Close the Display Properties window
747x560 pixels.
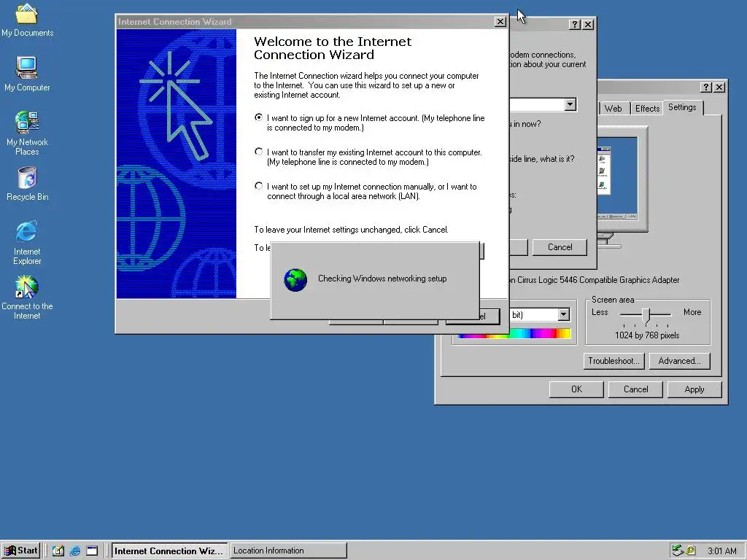[x=720, y=87]
